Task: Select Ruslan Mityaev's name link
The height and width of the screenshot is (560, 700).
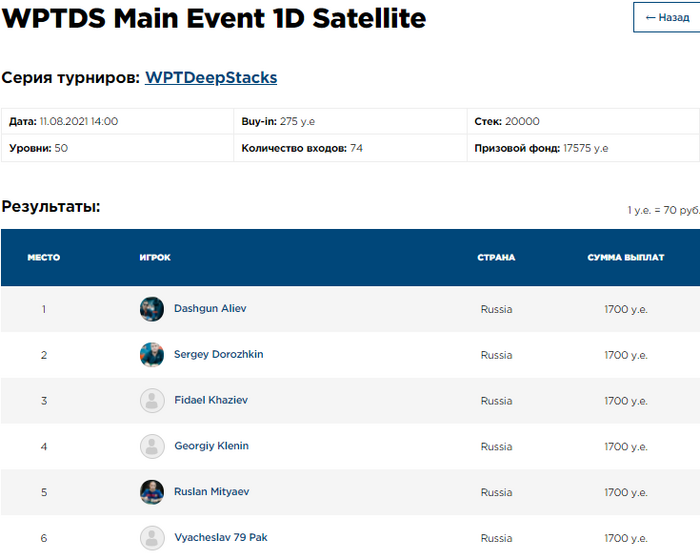Action: (x=211, y=492)
